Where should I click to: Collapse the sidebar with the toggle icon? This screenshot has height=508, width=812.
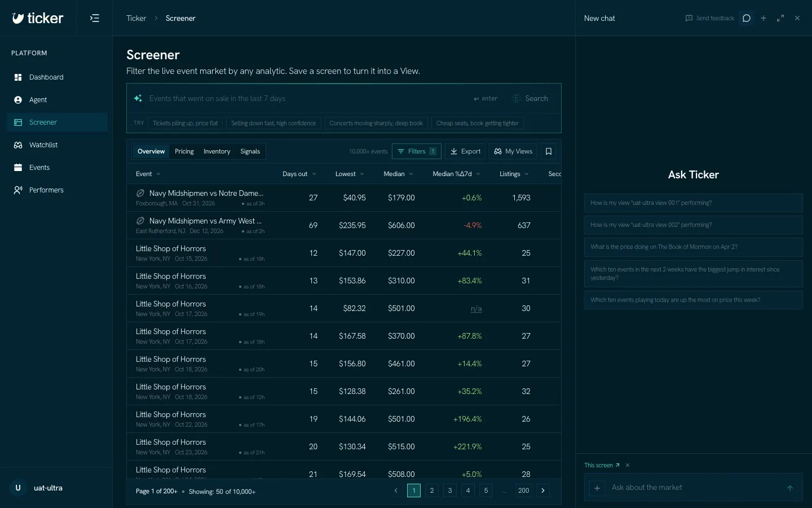[95, 18]
